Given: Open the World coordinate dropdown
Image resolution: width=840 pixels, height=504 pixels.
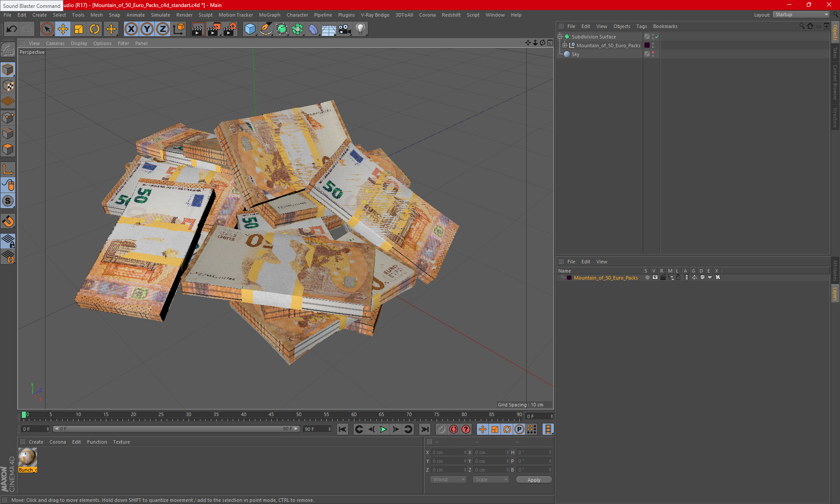Looking at the screenshot, I should coord(448,479).
